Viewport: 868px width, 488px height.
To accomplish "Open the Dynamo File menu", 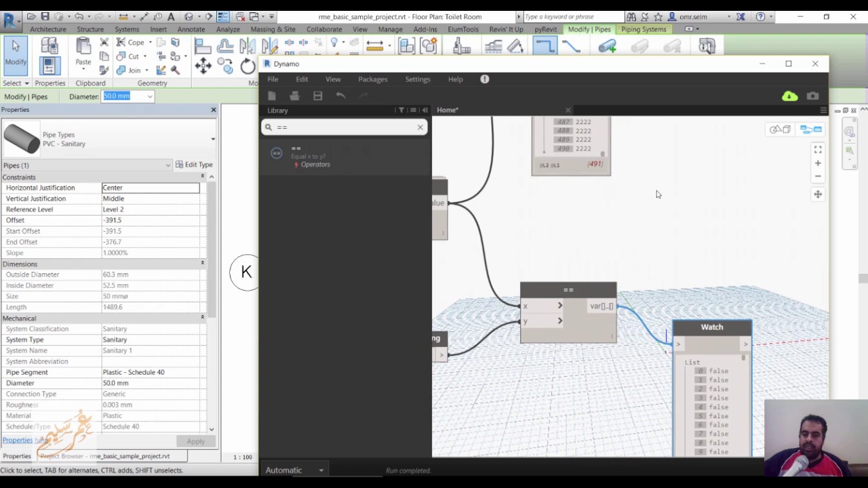I will pos(273,79).
